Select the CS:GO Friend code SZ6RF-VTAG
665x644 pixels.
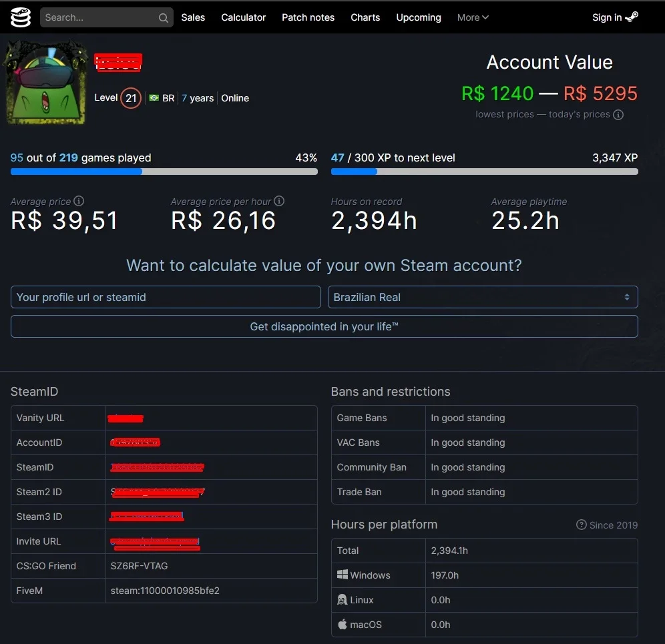pos(139,565)
